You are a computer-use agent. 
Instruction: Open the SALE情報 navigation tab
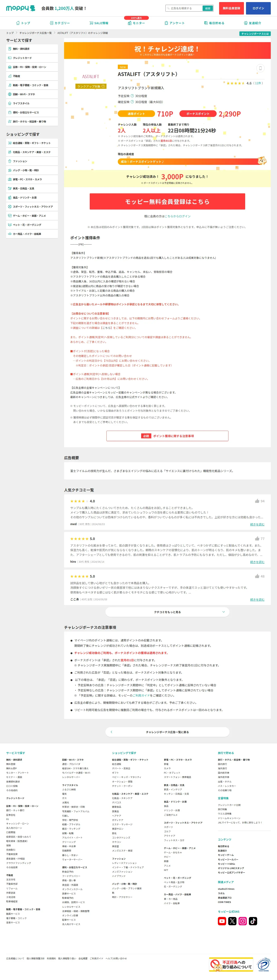coord(99,23)
